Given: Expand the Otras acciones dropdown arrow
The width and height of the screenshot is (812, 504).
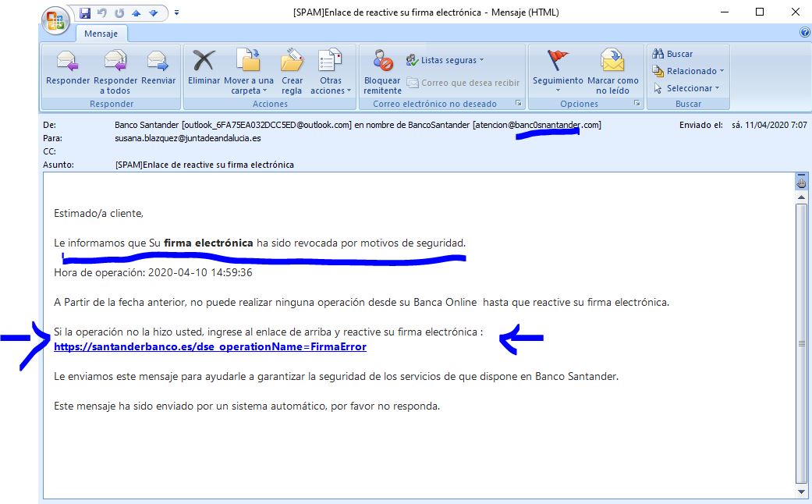Looking at the screenshot, I should tap(349, 91).
